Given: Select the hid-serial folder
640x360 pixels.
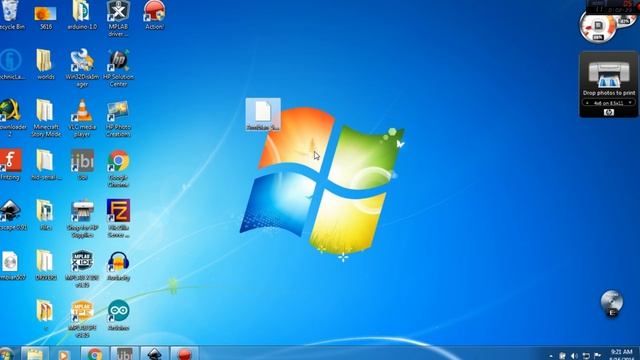Looking at the screenshot, I should [46, 165].
